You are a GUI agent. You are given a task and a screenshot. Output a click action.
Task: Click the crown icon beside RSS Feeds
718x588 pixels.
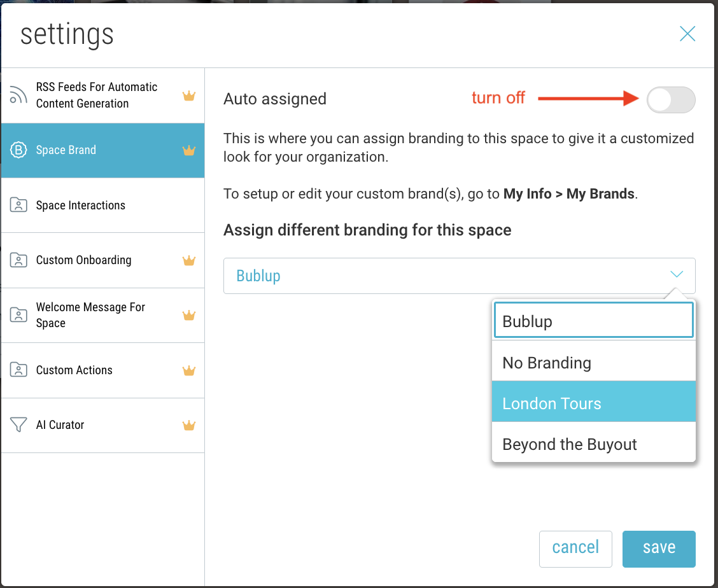click(x=188, y=96)
